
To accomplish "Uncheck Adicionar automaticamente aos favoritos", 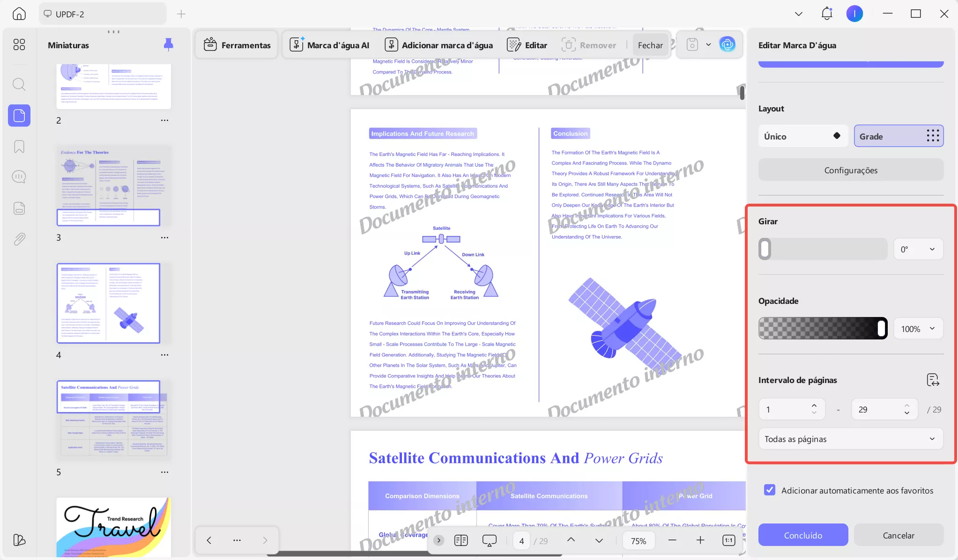I will 769,490.
